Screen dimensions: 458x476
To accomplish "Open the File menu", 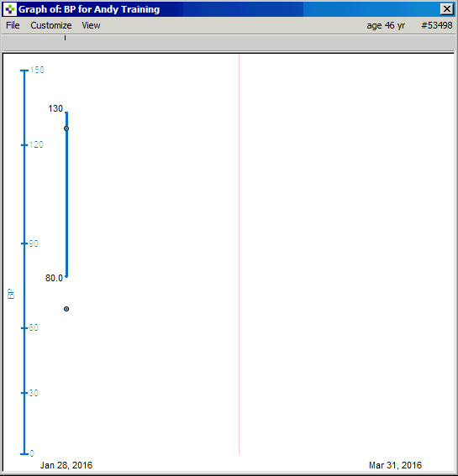I will pos(13,25).
